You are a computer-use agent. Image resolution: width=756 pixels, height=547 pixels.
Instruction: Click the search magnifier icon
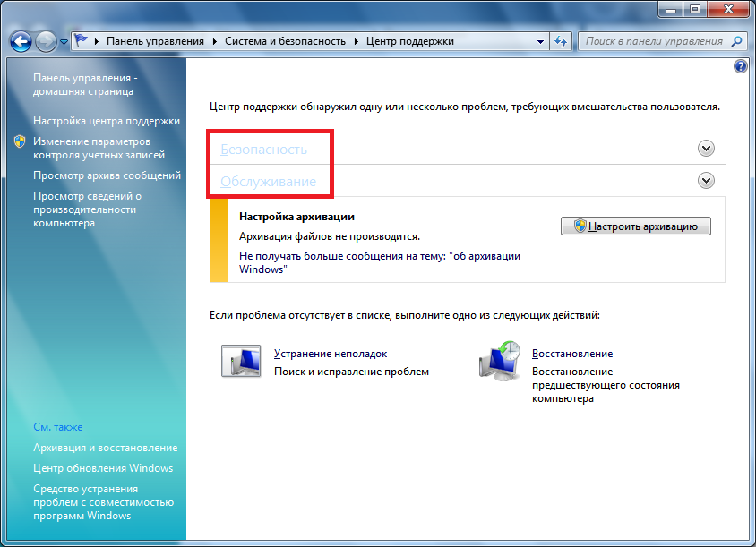point(737,41)
